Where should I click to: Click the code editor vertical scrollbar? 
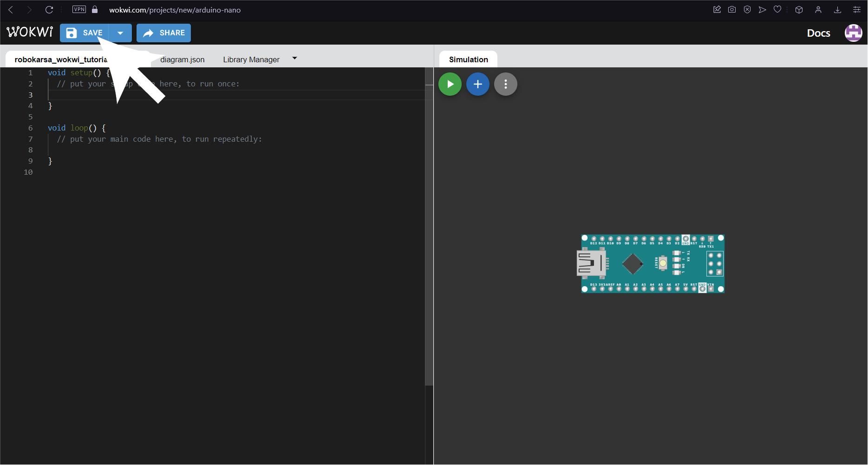pos(429,226)
